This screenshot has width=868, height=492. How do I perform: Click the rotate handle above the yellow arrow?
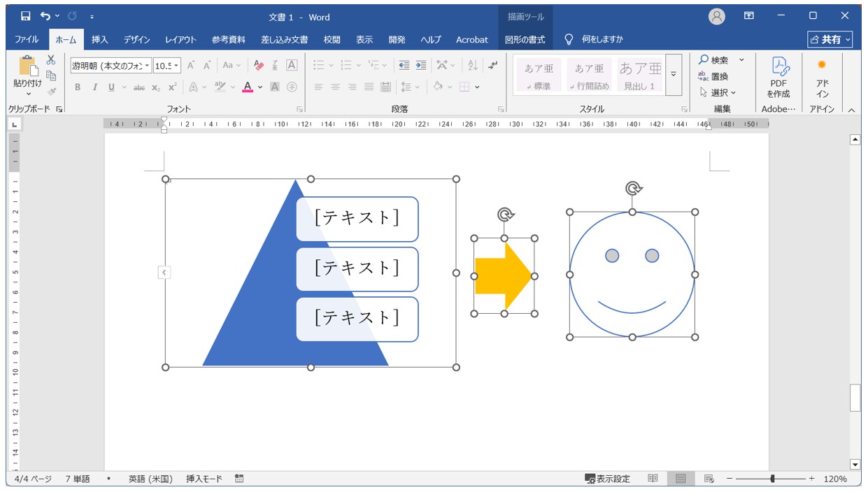coord(506,215)
